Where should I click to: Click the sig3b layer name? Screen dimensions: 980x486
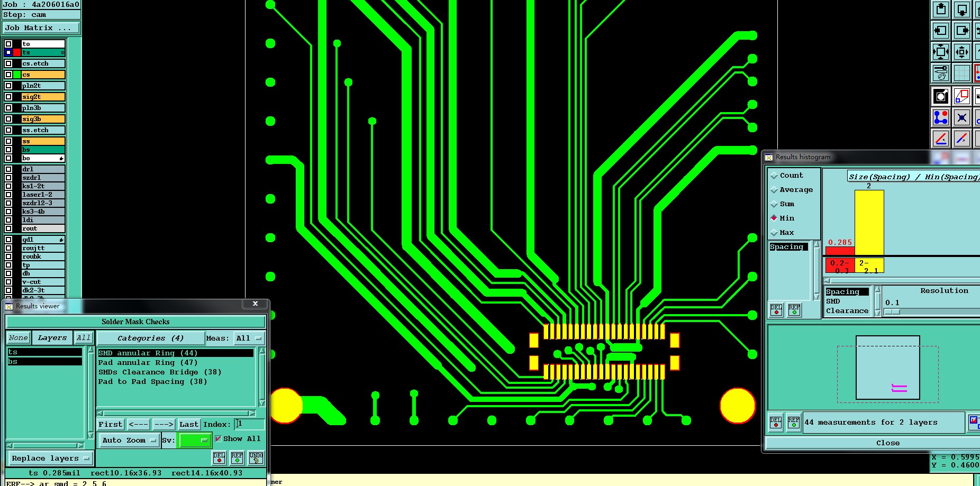(x=43, y=119)
